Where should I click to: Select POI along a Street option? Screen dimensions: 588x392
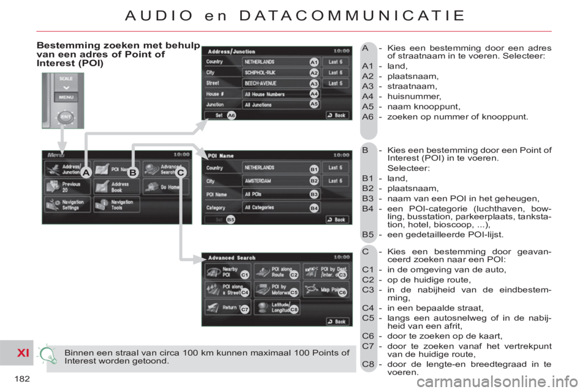point(228,290)
